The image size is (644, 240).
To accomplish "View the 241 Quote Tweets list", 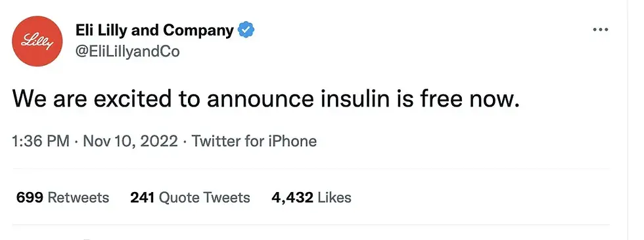I will pos(190,198).
